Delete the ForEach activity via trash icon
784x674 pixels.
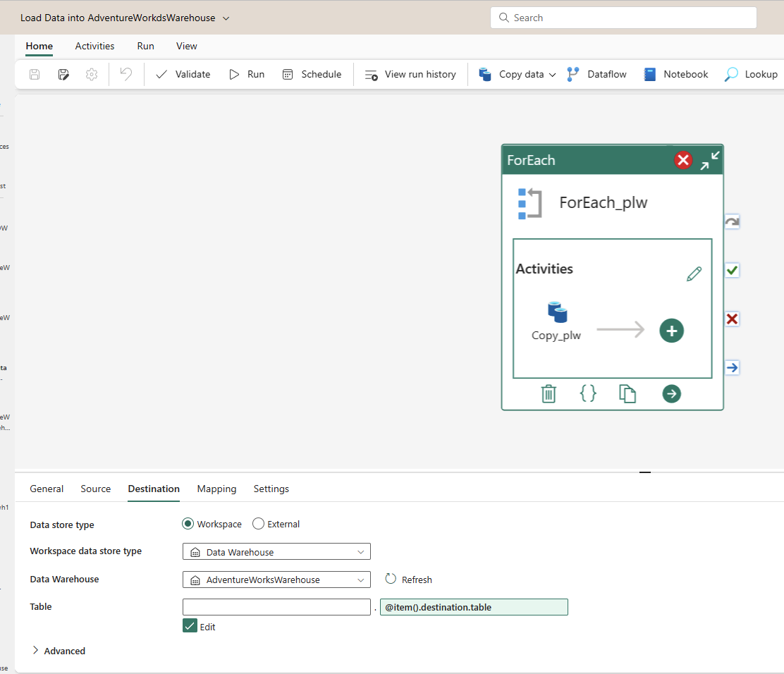coord(549,393)
